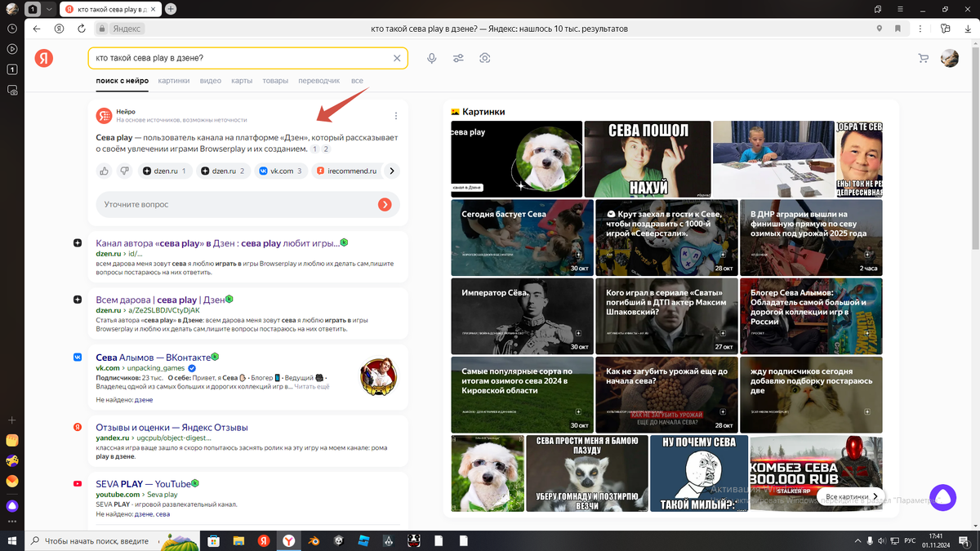This screenshot has height=551, width=980.
Task: Open history clock icon in sidebar
Action: [x=12, y=29]
